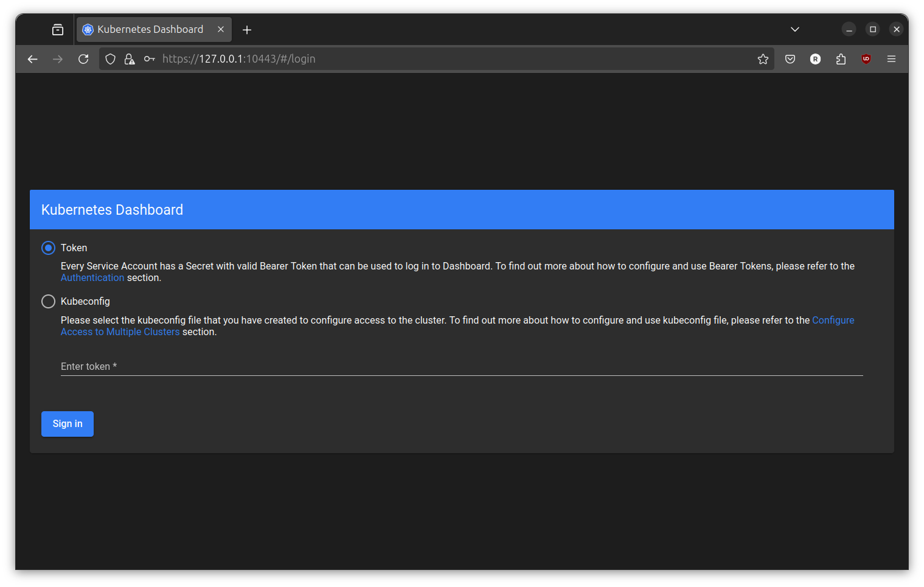Open uBlock Origin extension popup

(866, 59)
